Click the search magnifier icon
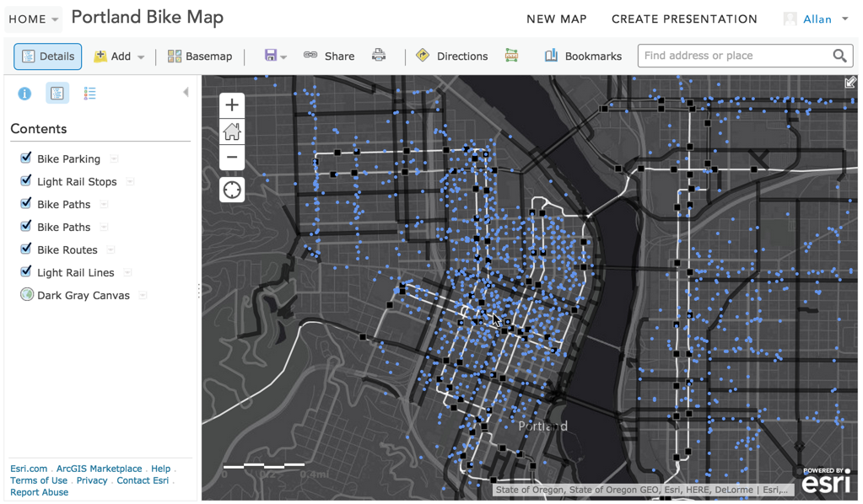This screenshot has width=863, height=504. pyautogui.click(x=839, y=56)
